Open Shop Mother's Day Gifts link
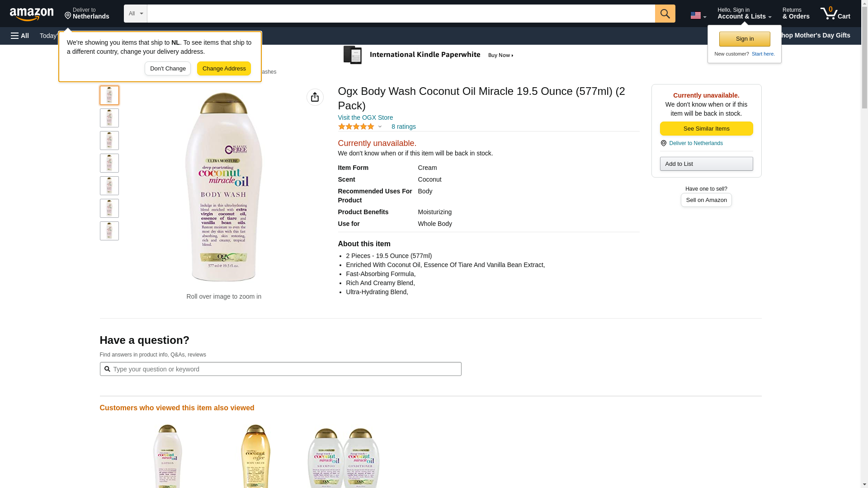 [818, 35]
